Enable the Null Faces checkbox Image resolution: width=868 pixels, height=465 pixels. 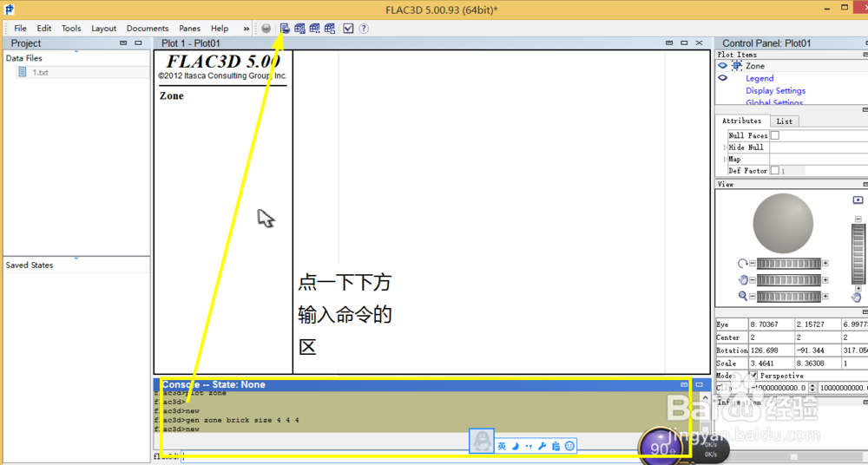pos(775,135)
